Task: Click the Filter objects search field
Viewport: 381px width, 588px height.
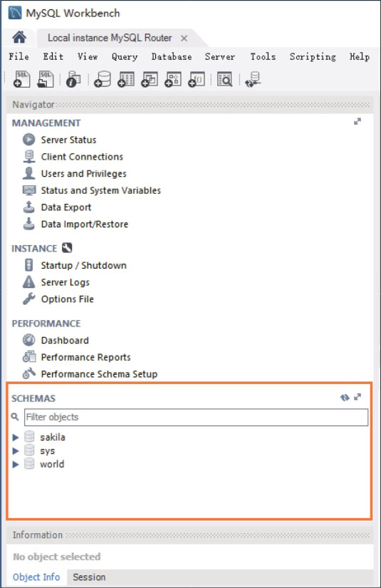Action: point(196,417)
